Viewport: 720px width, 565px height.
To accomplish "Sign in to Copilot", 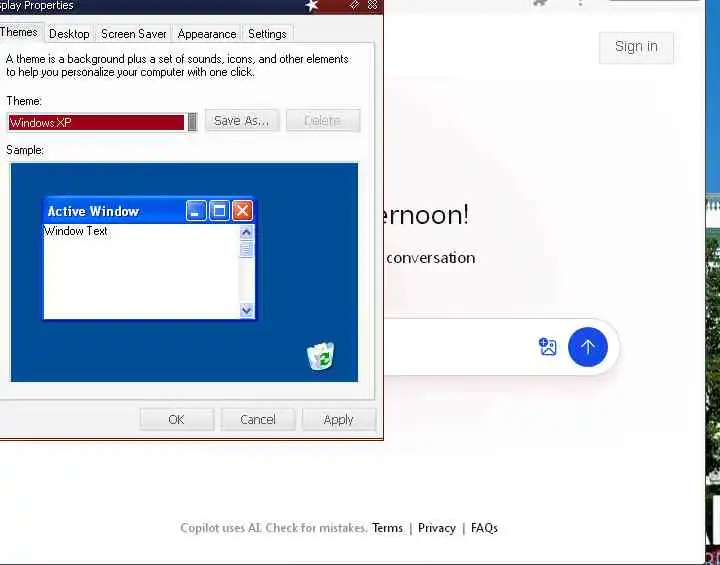I will tap(636, 47).
